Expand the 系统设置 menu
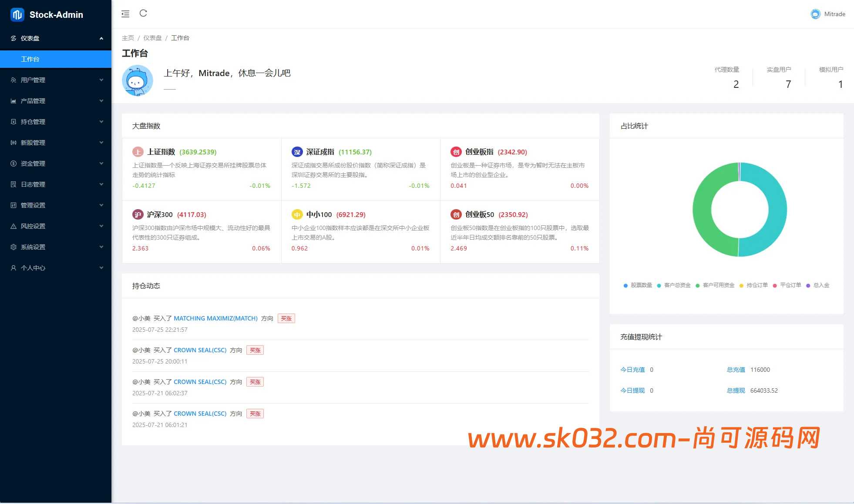This screenshot has width=854, height=504. (56, 247)
